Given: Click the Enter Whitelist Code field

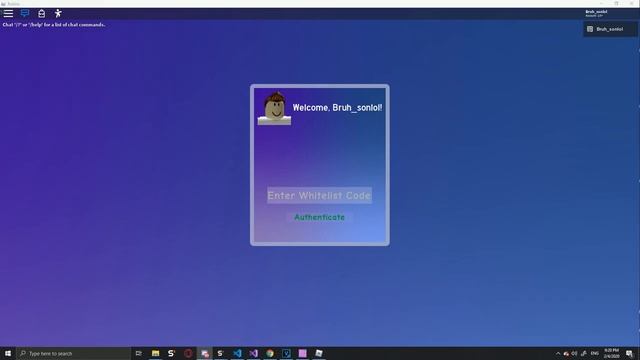Looking at the screenshot, I should (x=319, y=196).
